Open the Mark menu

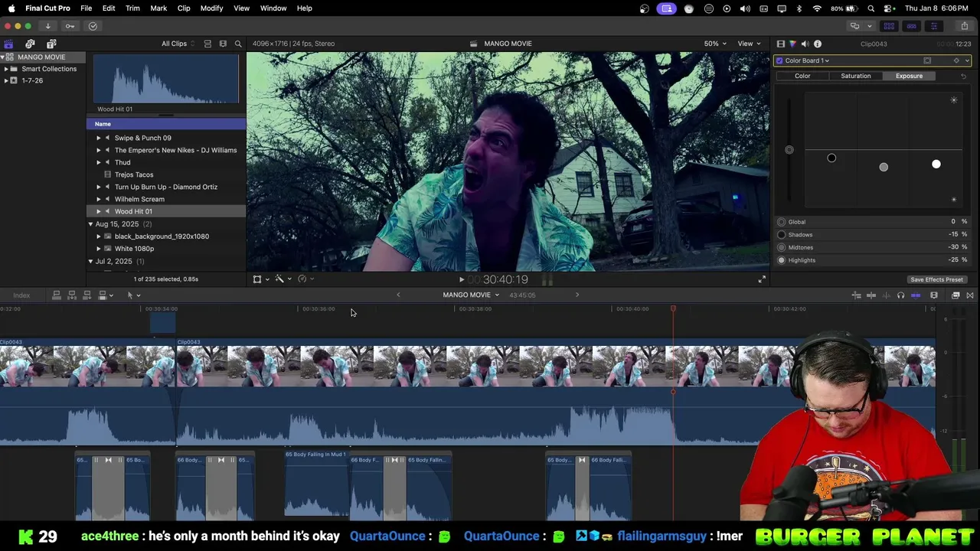coord(158,8)
